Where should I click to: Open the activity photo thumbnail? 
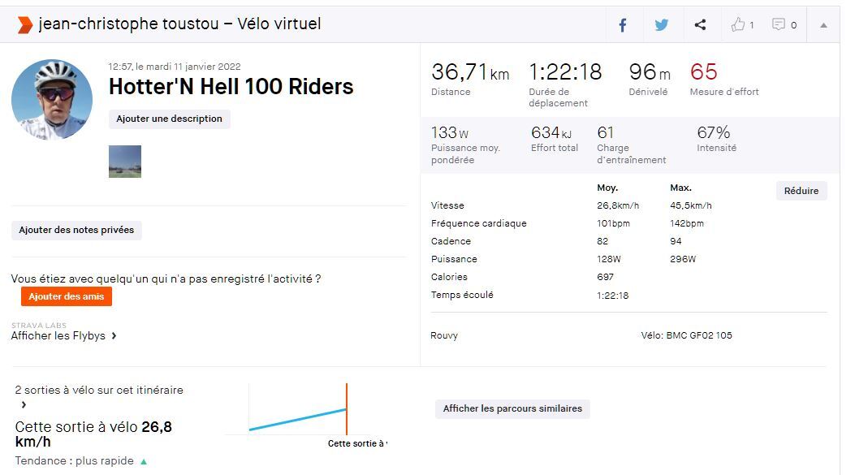(x=125, y=162)
